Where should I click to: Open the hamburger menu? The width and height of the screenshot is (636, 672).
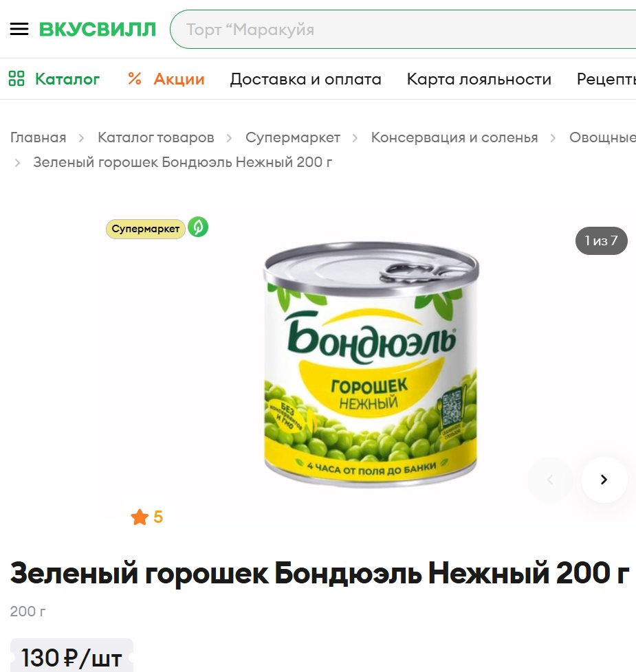tap(19, 29)
